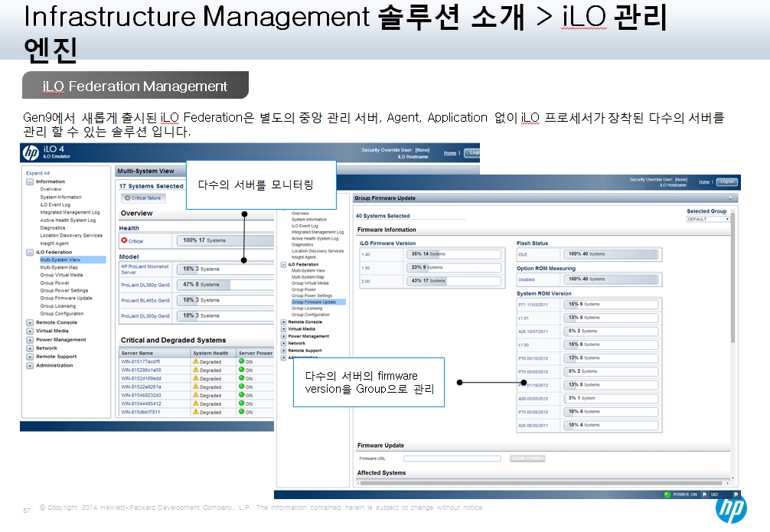This screenshot has height=532, width=770.
Task: Click the green power ON icon for WIN-81544485412
Action: (x=242, y=403)
